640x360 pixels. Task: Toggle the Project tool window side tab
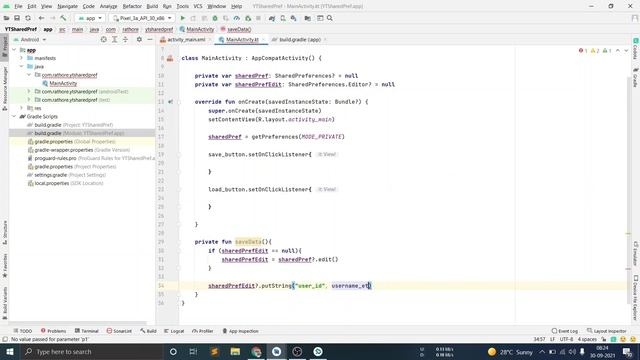coord(4,47)
